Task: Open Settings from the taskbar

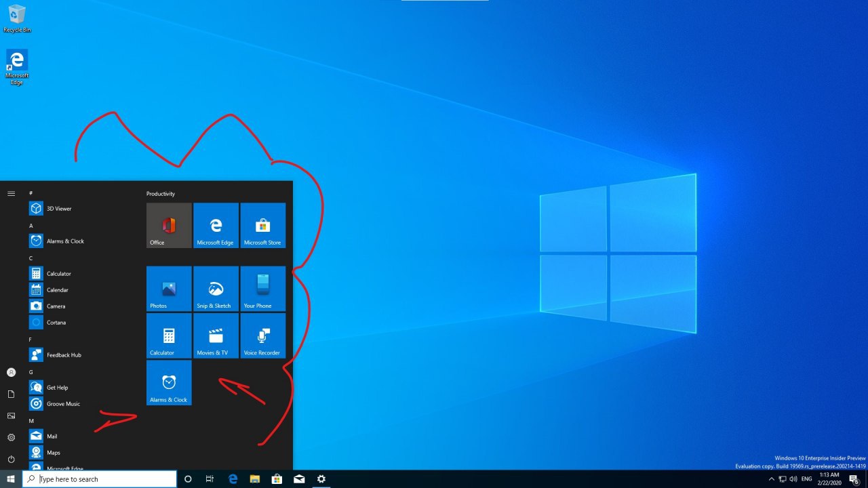Action: [321, 479]
